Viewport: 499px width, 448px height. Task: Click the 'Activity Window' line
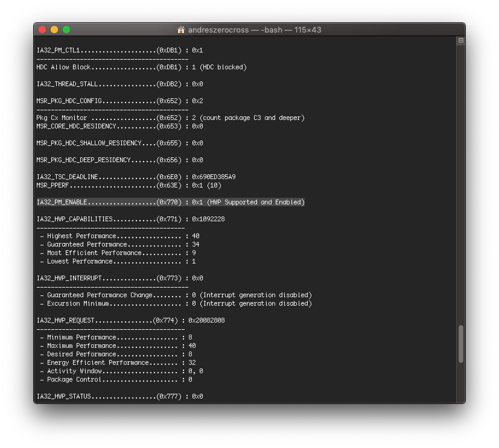(x=121, y=371)
